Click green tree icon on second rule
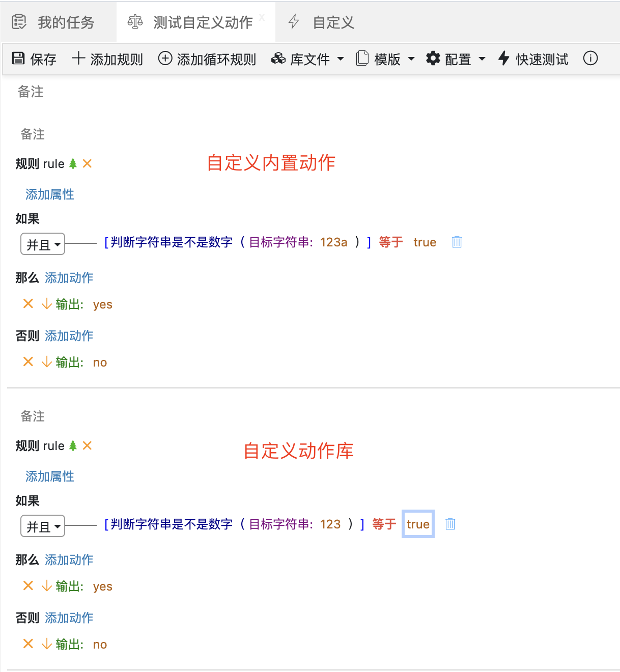 coord(73,446)
